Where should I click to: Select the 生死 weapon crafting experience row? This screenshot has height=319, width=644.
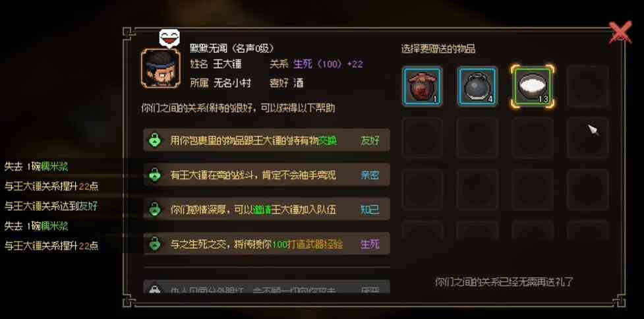click(266, 244)
